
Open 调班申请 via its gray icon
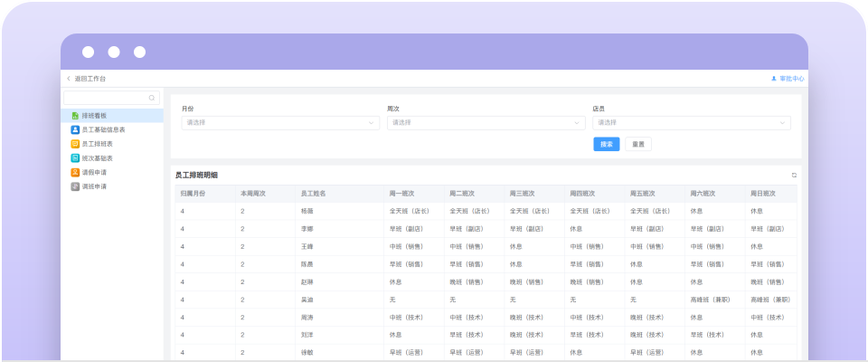click(x=75, y=186)
